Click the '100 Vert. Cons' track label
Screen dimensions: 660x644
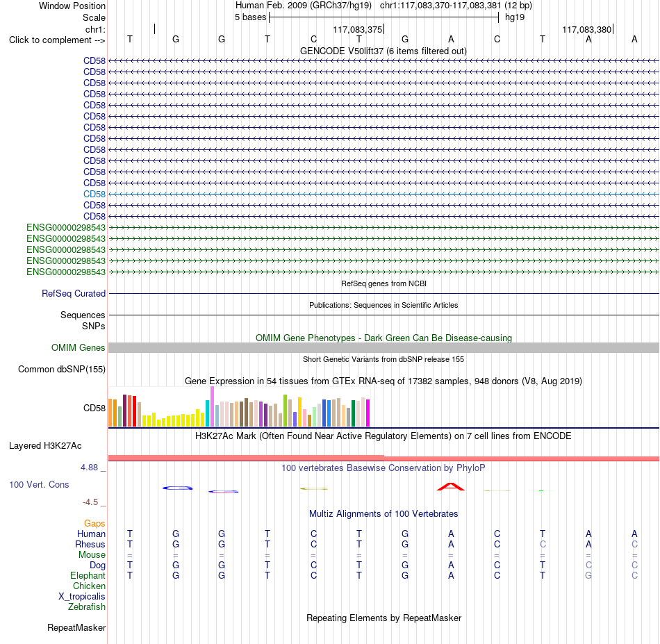[x=39, y=484]
